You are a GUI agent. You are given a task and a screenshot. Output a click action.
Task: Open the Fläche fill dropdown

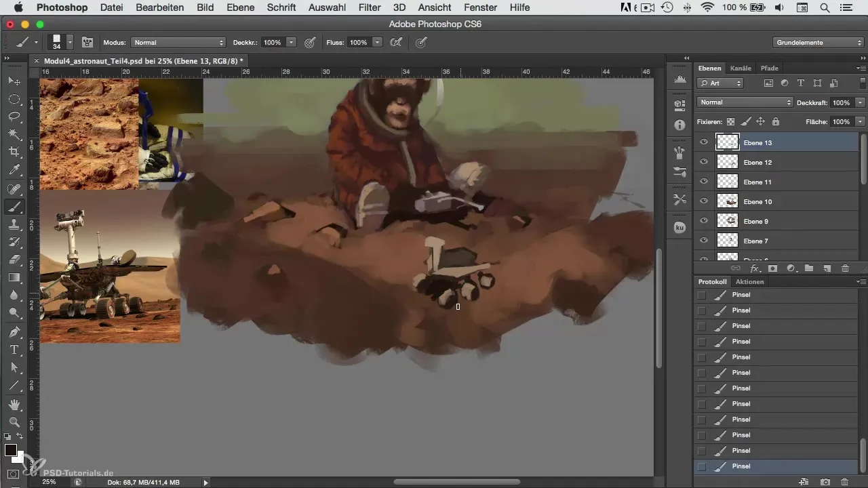[x=861, y=121]
